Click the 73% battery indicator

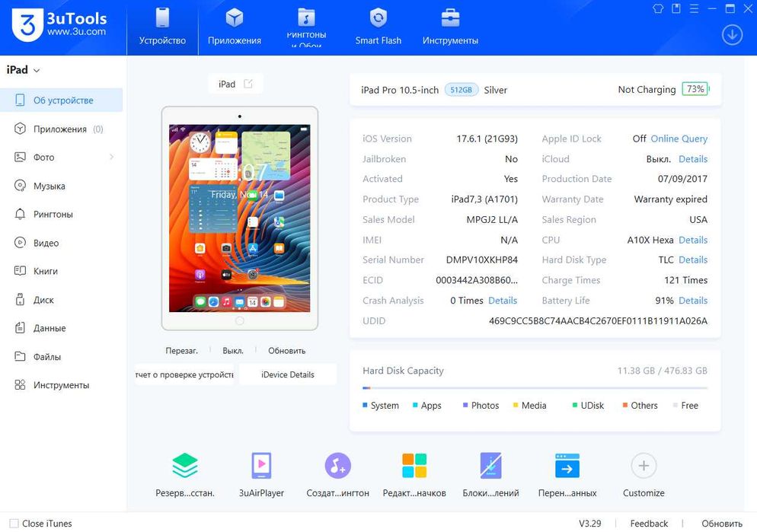tap(695, 89)
